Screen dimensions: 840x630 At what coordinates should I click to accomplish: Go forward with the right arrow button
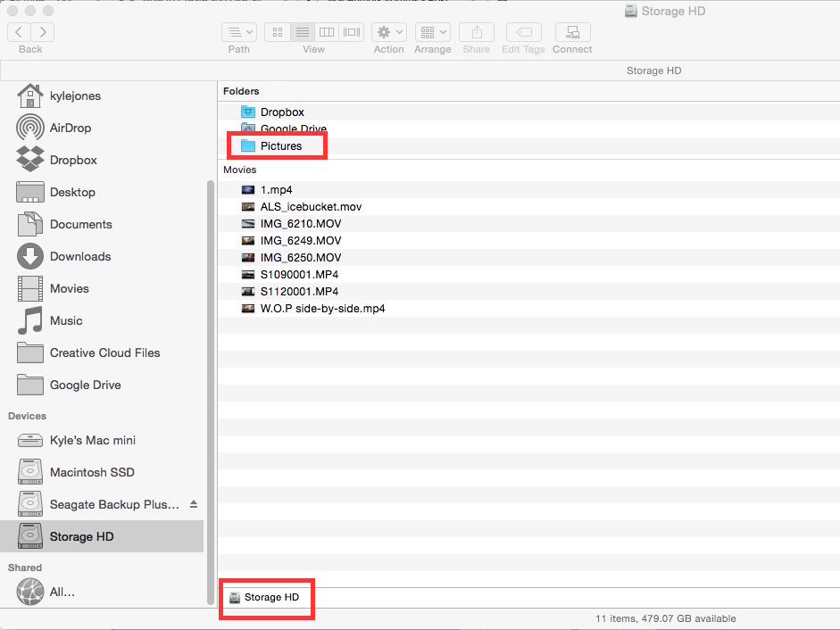(x=43, y=32)
